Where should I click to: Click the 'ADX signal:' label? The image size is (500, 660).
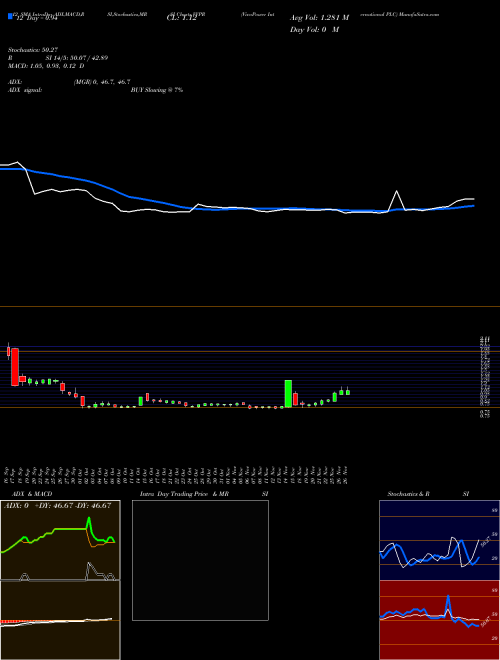pyautogui.click(x=25, y=90)
